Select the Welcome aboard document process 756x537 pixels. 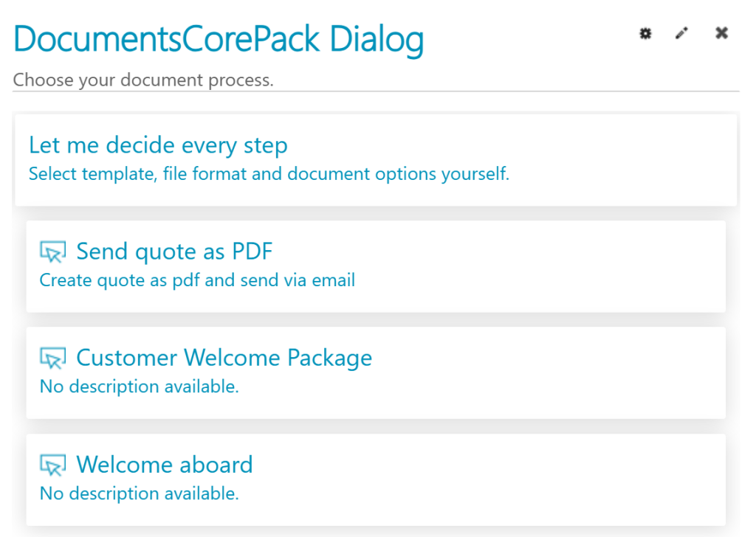coord(164,465)
